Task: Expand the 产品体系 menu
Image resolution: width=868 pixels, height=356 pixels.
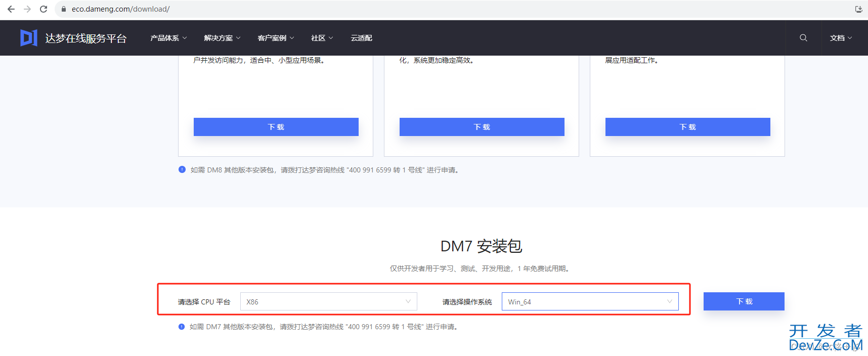Action: click(168, 38)
